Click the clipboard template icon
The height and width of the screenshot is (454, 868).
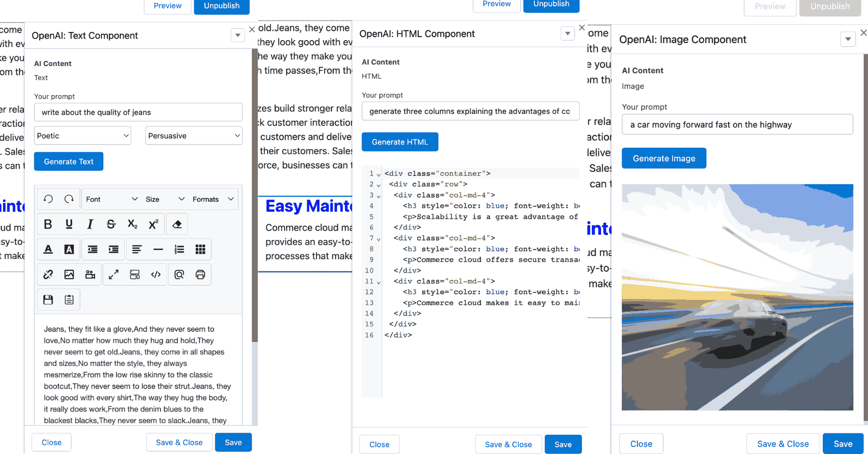69,299
